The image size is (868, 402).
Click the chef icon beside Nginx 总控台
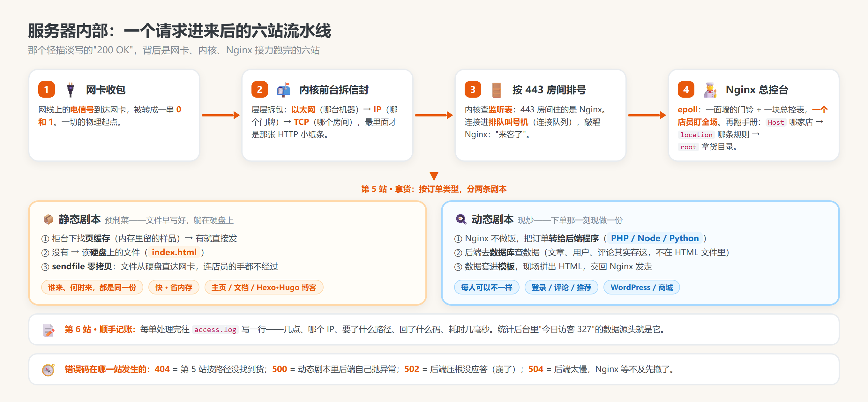710,90
